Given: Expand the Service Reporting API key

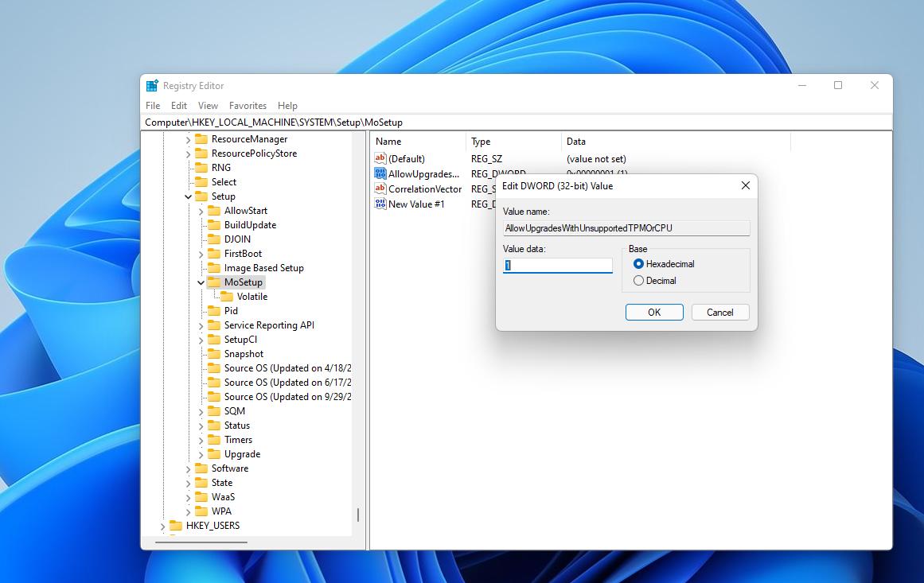Looking at the screenshot, I should (201, 325).
